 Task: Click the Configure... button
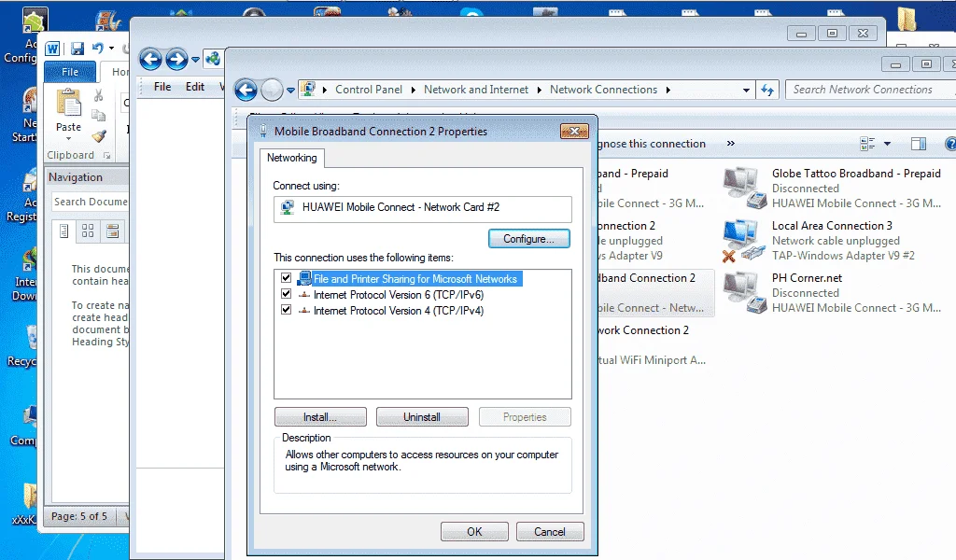pyautogui.click(x=528, y=239)
